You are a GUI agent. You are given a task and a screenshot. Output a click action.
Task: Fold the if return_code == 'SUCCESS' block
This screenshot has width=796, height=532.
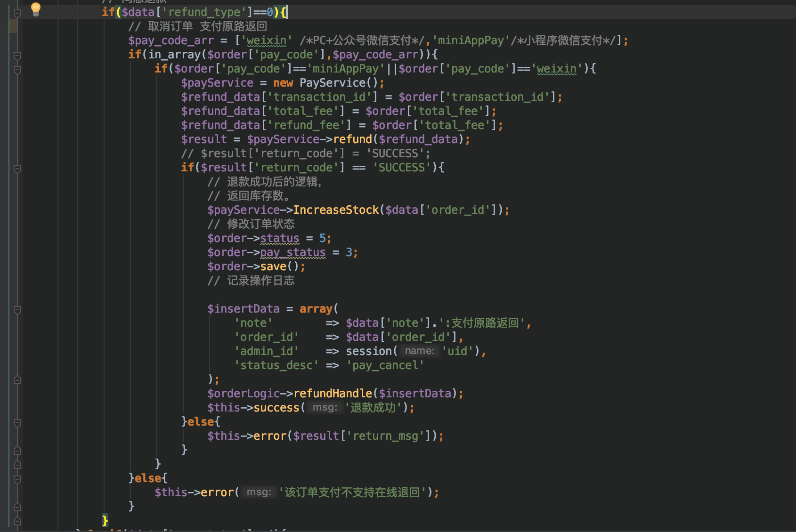click(17, 169)
